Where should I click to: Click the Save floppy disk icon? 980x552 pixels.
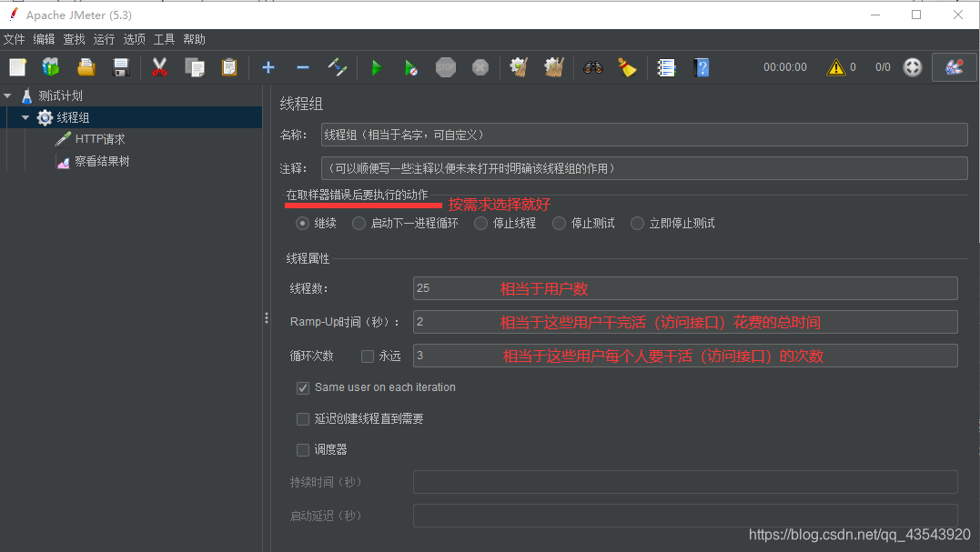point(121,67)
